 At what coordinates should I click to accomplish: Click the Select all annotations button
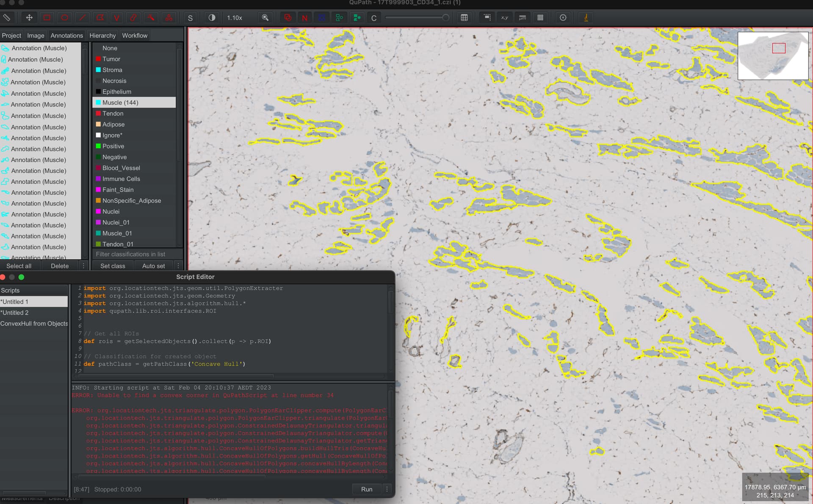pos(19,266)
